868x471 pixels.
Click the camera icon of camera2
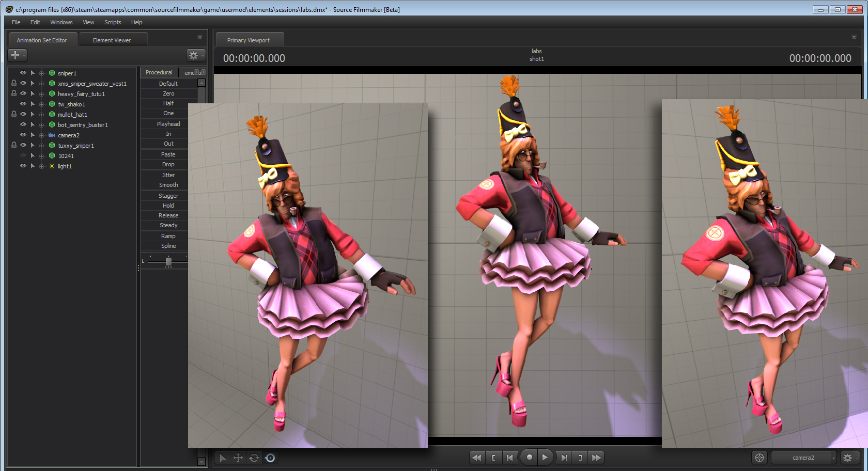pos(52,135)
